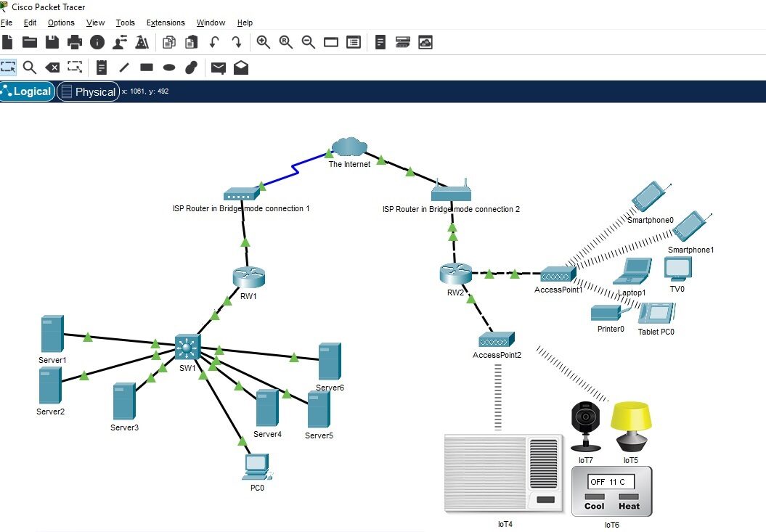Select the Place Note tool
Viewport: 766px width, 532px height.
(x=102, y=67)
